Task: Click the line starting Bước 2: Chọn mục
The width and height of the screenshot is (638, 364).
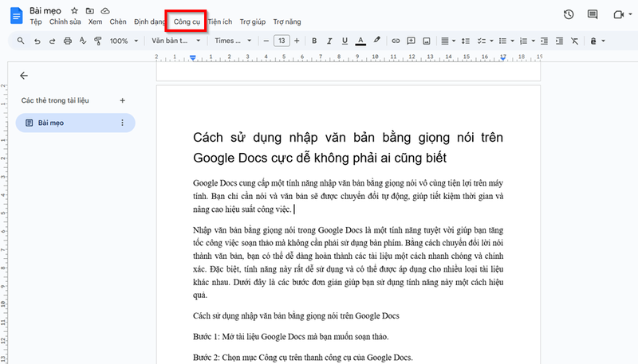Action: point(303,358)
